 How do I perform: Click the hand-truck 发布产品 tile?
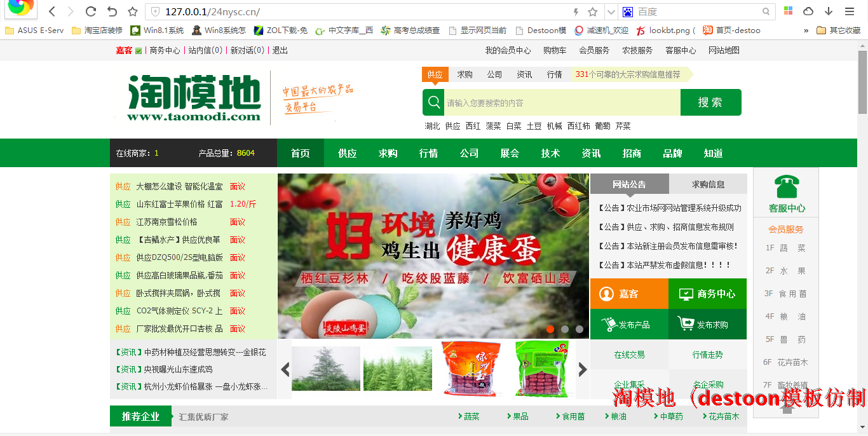click(x=628, y=324)
